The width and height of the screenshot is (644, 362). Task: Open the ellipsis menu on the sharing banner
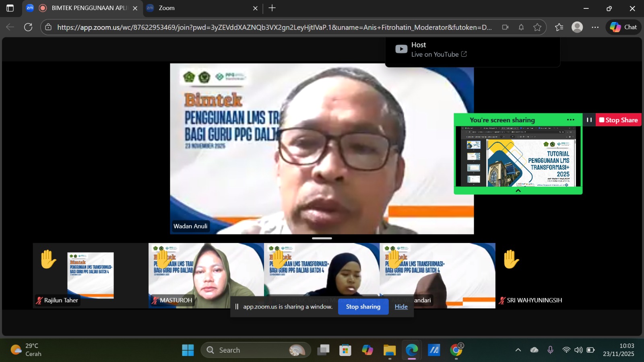click(x=570, y=119)
